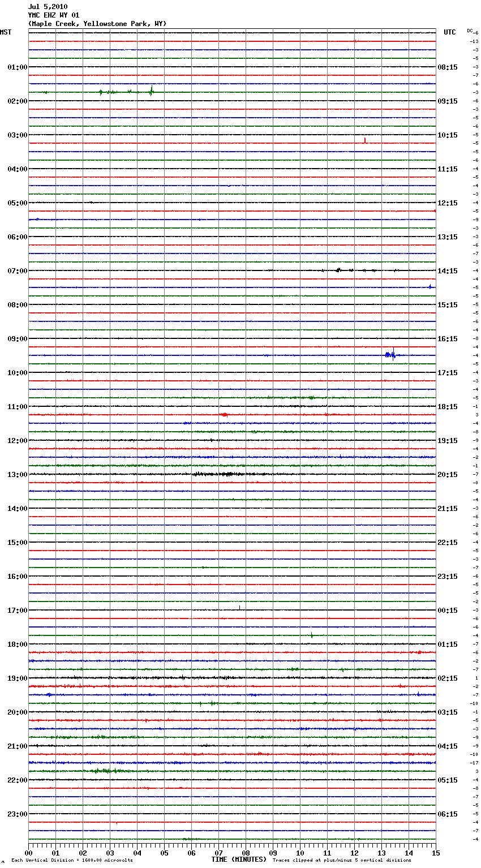The height and width of the screenshot is (868, 481).
Task: Select the 17:00 MST time label
Action: pos(18,611)
